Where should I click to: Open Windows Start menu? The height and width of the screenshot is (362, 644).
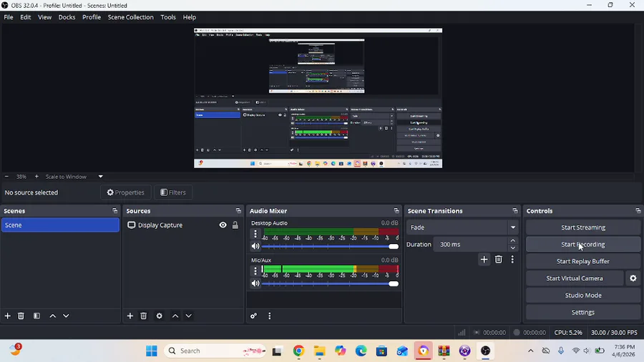coord(152,351)
